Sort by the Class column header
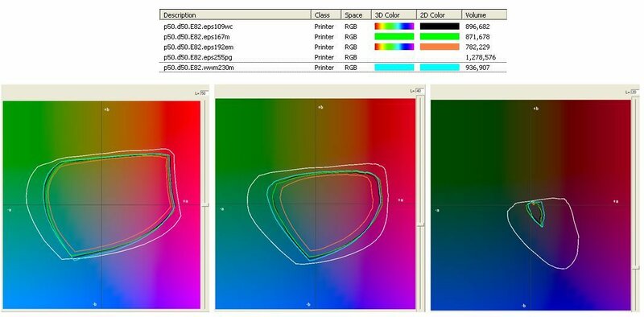The image size is (644, 317). tap(326, 14)
